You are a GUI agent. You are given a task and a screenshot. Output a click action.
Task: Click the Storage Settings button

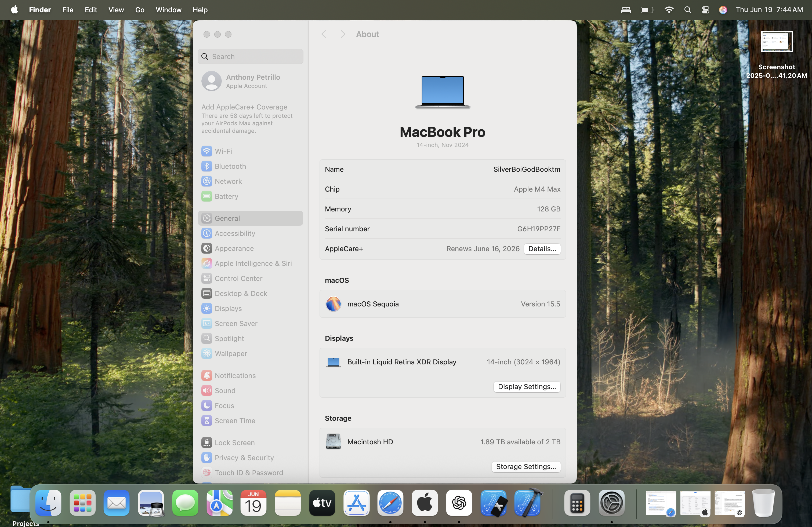(x=526, y=467)
